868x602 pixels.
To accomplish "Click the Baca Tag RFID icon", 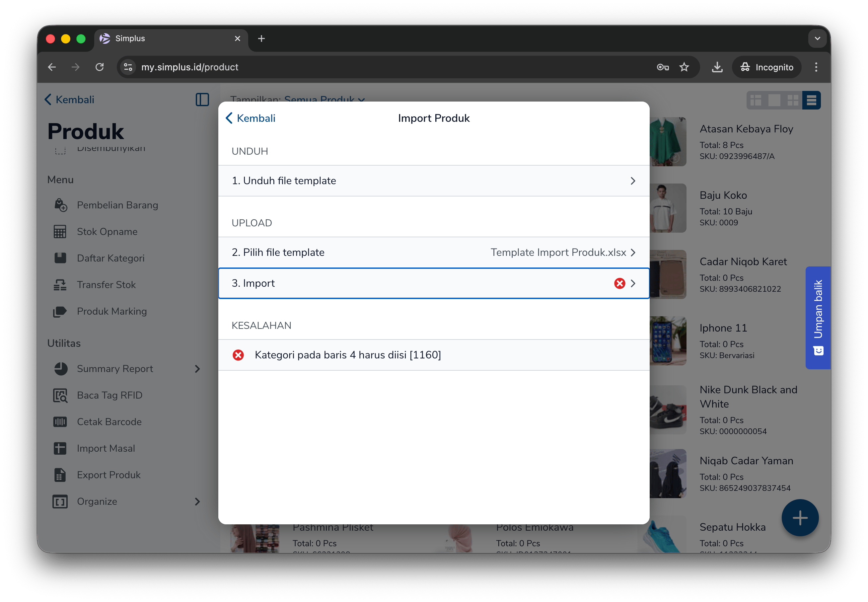I will point(60,395).
